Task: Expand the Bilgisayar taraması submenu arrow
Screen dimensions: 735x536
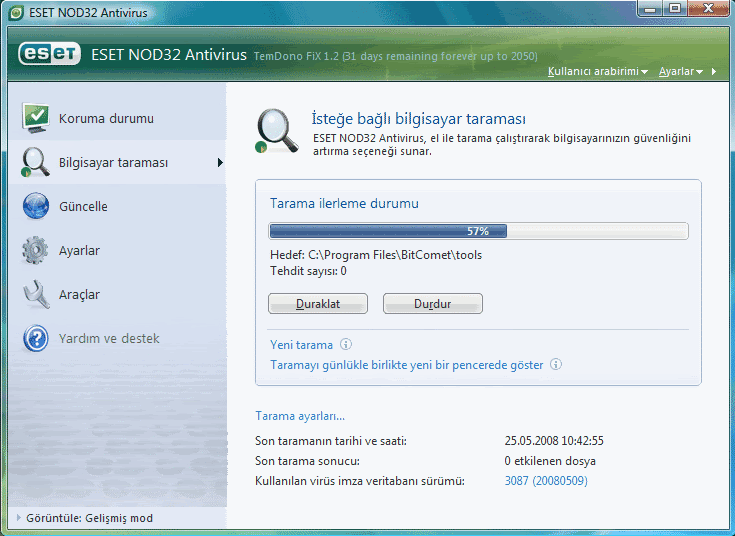Action: (x=220, y=163)
